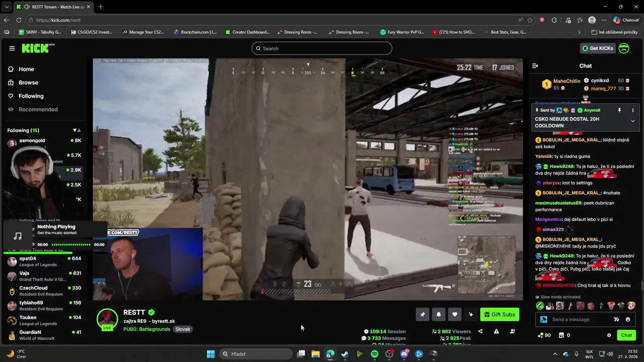Click the sparkle button beside Gift Subs
Screen dimensions: 644x362
pyautogui.click(x=471, y=315)
